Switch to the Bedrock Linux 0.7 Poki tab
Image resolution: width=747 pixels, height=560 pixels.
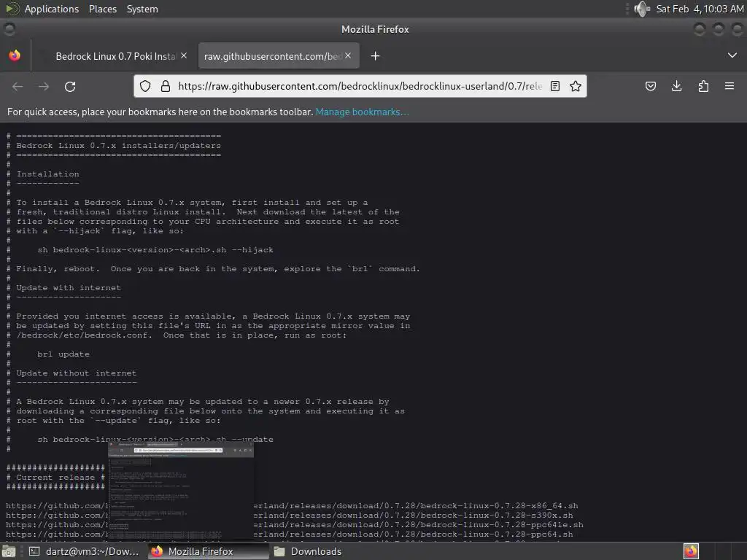[x=115, y=56]
